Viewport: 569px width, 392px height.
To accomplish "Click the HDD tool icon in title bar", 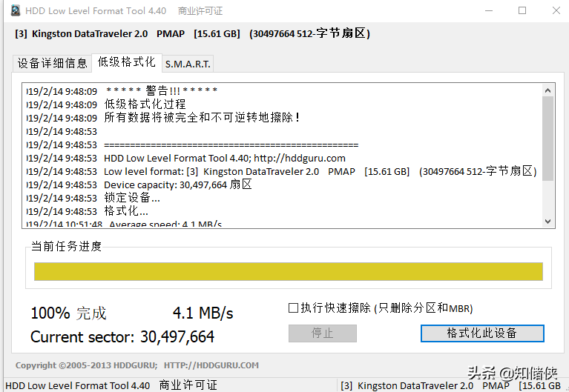I will coord(15,11).
